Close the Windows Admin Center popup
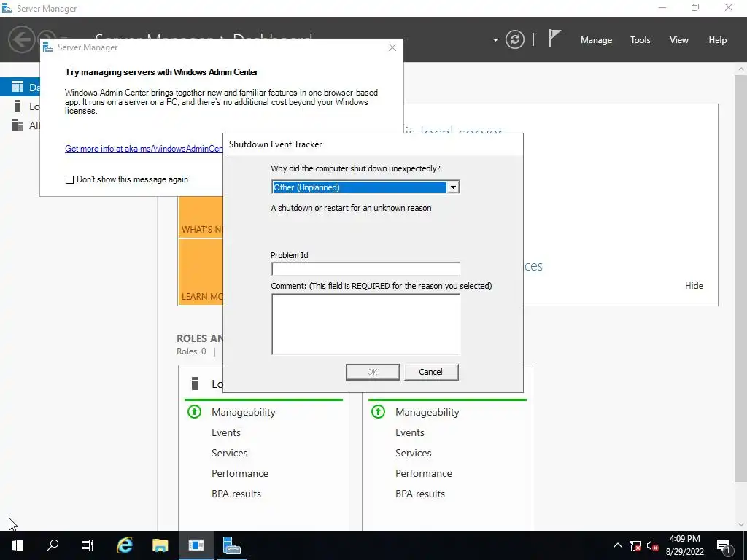Screen dimensions: 747x560 click(392, 47)
